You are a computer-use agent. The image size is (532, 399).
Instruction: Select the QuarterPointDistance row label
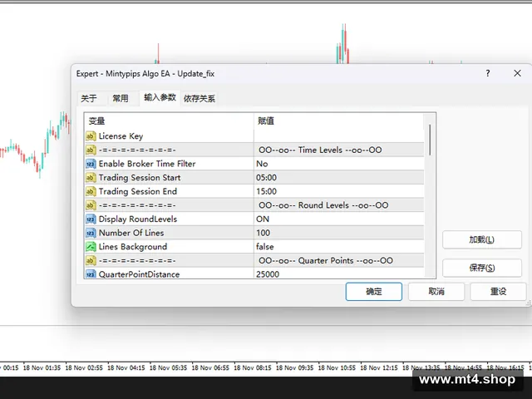139,274
